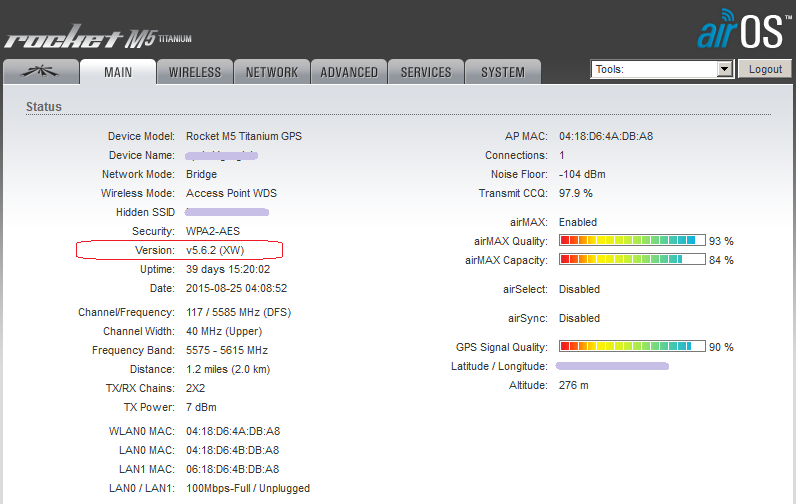Click Noise Floor value -104 dBm
Screen dimensions: 796x504
point(582,174)
